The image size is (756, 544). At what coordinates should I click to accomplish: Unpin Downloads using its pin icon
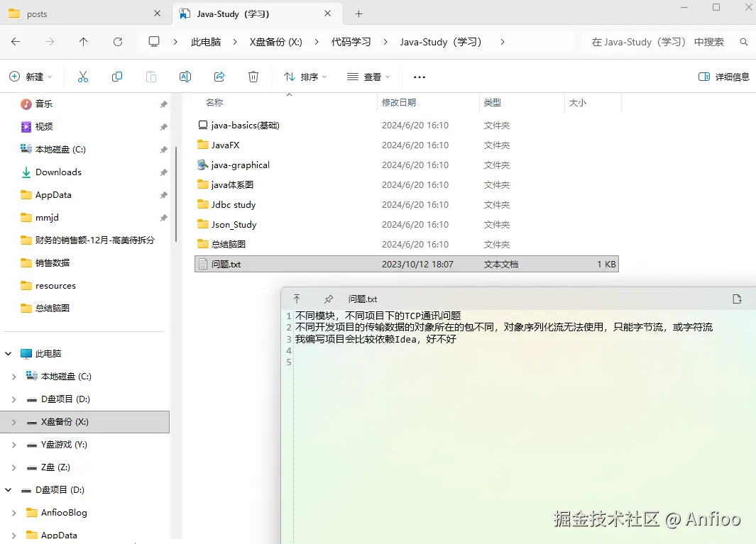[x=163, y=172]
